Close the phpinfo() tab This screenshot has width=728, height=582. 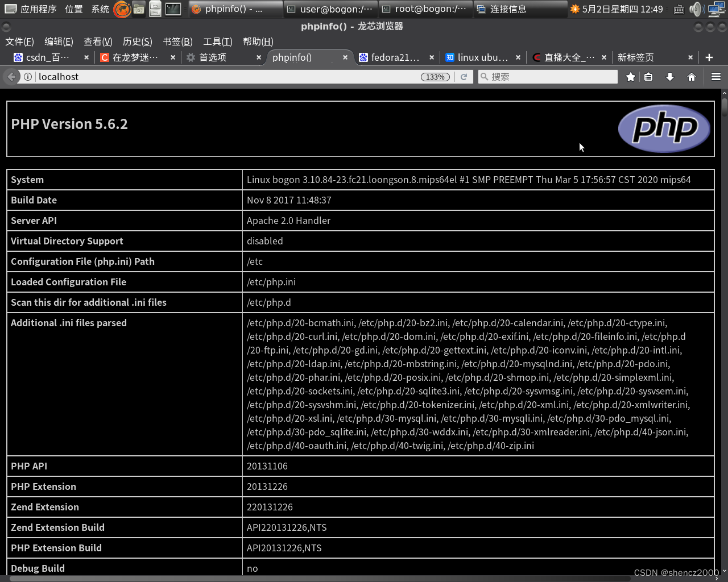tap(345, 57)
